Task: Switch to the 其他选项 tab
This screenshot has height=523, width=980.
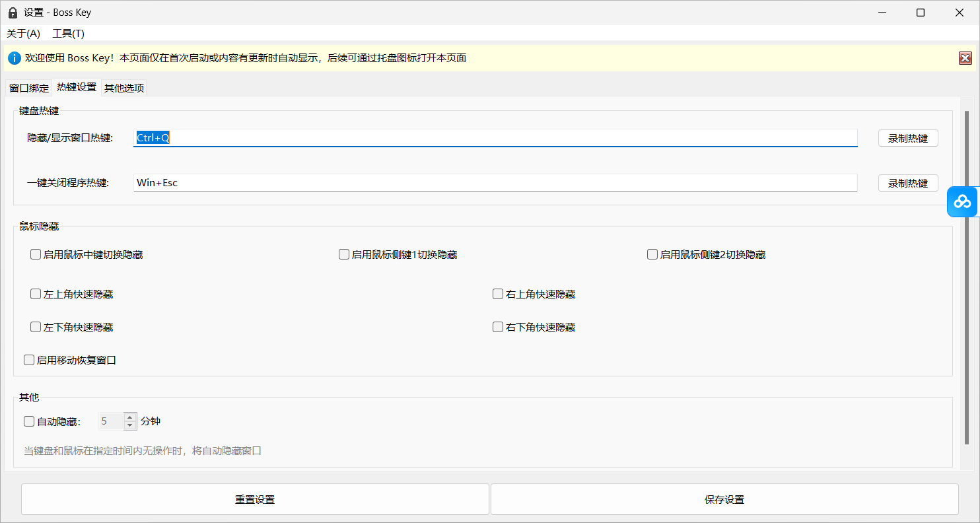Action: pos(124,88)
